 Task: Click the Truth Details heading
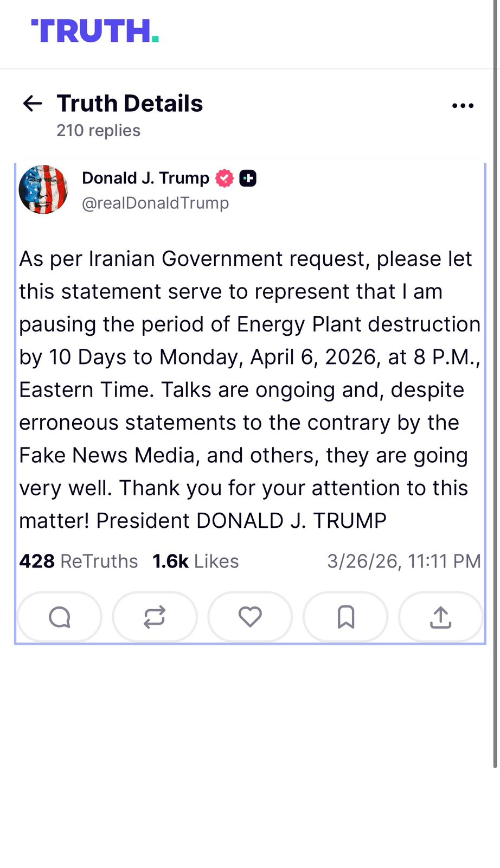click(130, 103)
